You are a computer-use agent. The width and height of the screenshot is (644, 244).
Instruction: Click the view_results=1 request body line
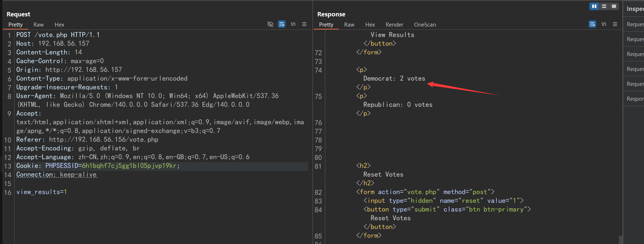42,192
